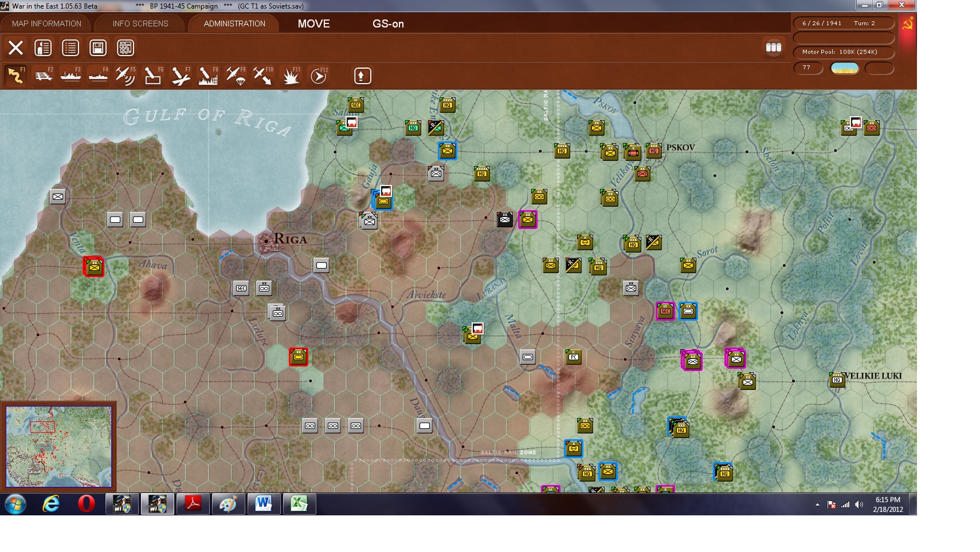This screenshot has width=980, height=552.
Task: Open the INFO SCREENS tab
Action: [x=140, y=23]
